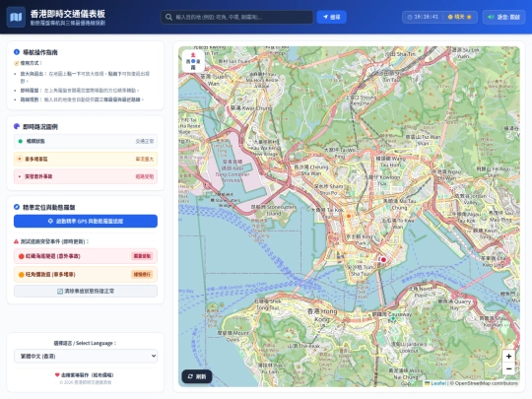Viewport: 532px width, 399px height.
Task: Click the blue info icon of navigation guide
Action: click(x=17, y=52)
